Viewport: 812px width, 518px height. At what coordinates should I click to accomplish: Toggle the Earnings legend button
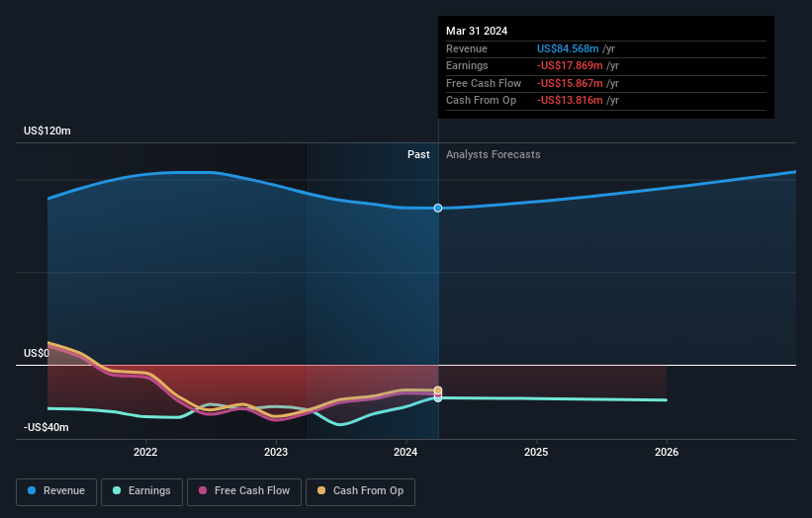tap(141, 491)
